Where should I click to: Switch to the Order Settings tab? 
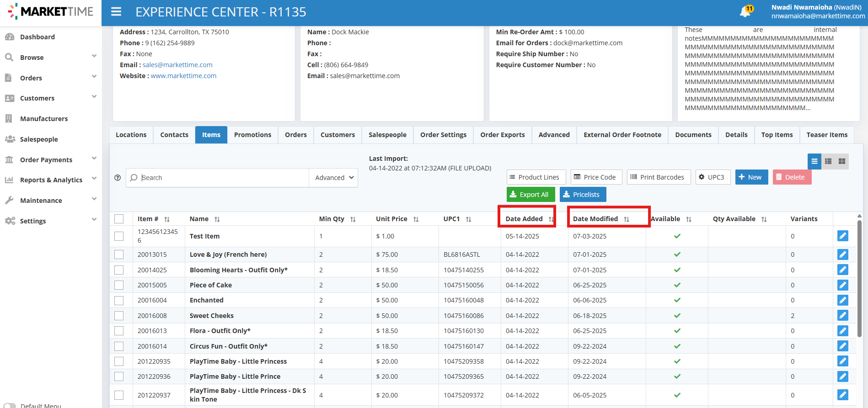point(444,135)
